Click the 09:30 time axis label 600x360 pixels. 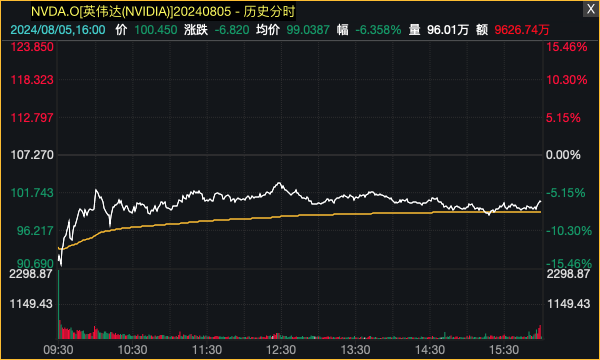pyautogui.click(x=58, y=350)
